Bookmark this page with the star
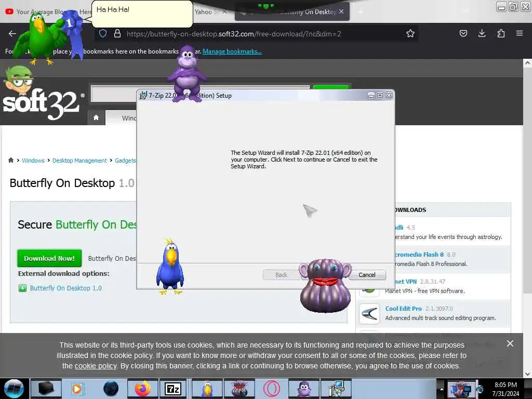 pos(410,34)
